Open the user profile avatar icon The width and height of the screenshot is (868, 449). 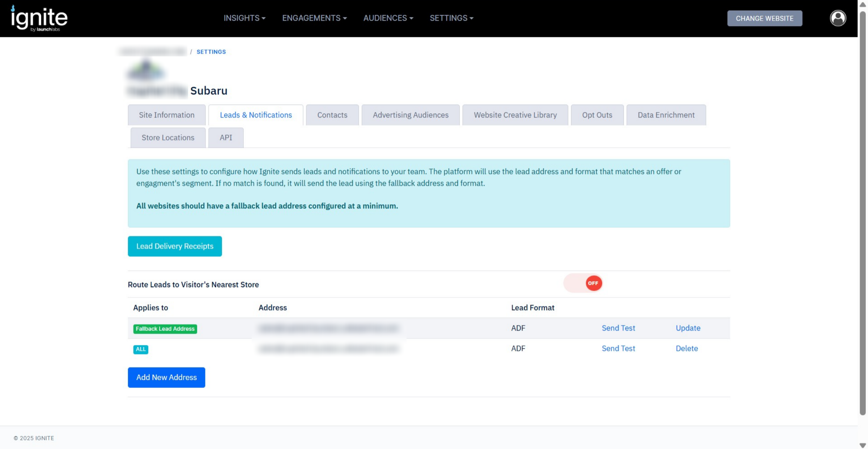point(838,18)
